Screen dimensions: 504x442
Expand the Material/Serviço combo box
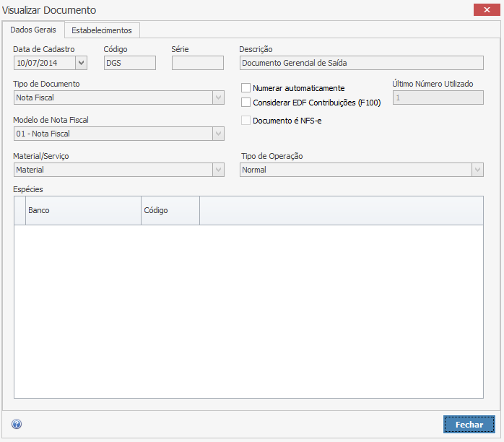click(x=218, y=170)
